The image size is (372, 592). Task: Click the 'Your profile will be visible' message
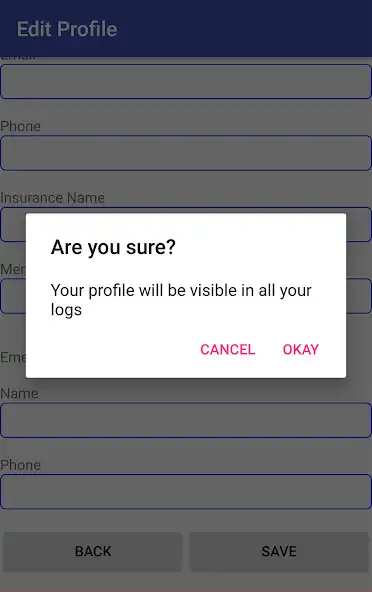click(x=181, y=300)
